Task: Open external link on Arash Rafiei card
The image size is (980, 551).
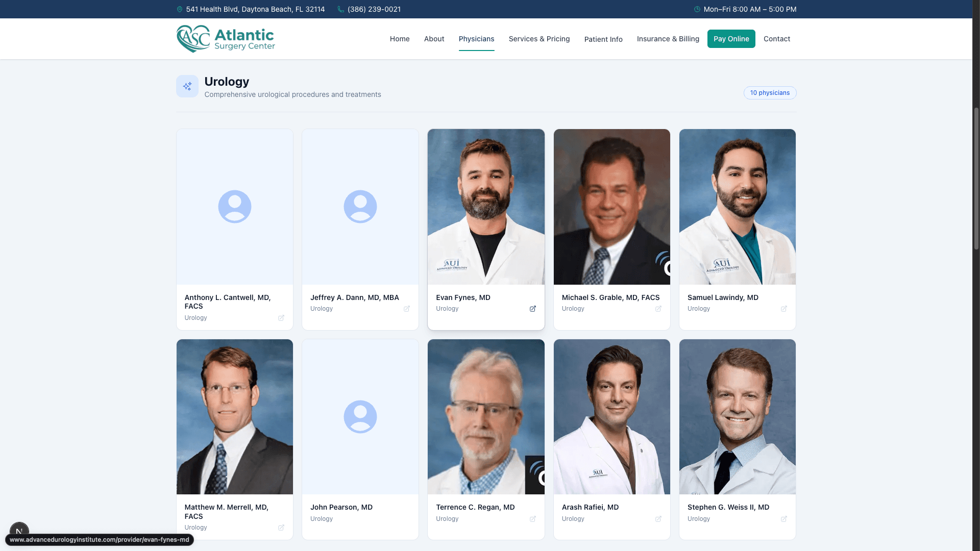Action: [658, 519]
